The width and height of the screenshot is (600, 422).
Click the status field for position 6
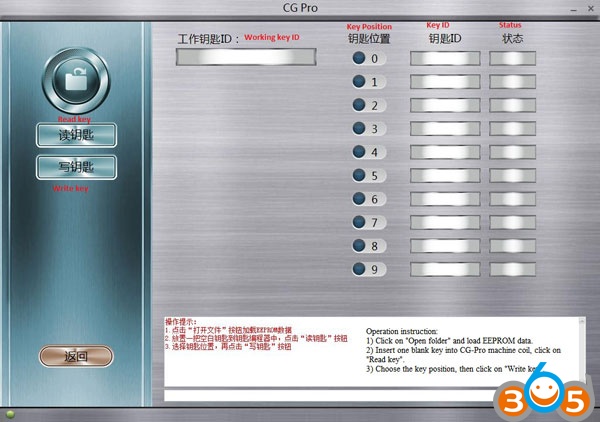512,199
